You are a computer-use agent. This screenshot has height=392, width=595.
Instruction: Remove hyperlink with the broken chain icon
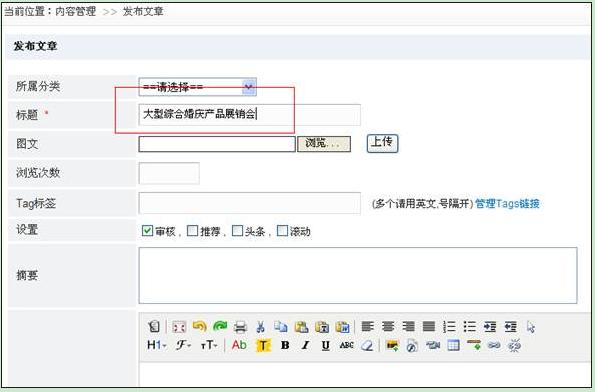514,345
